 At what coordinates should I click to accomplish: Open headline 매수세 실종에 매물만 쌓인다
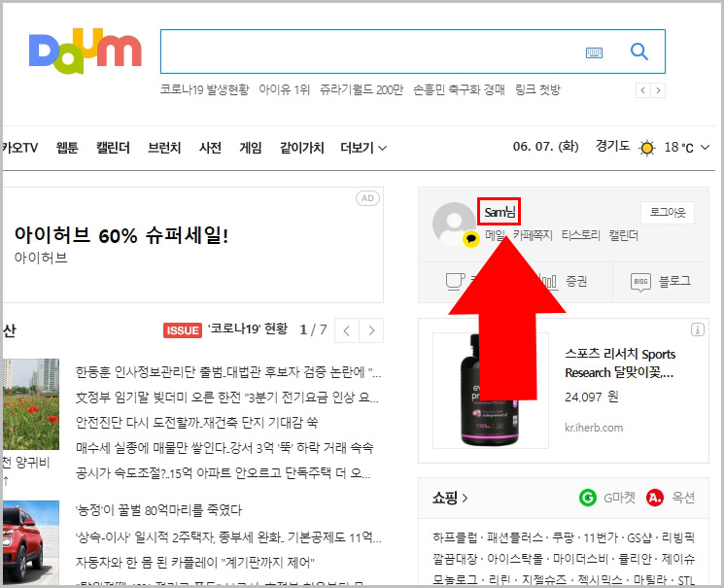coord(224,448)
